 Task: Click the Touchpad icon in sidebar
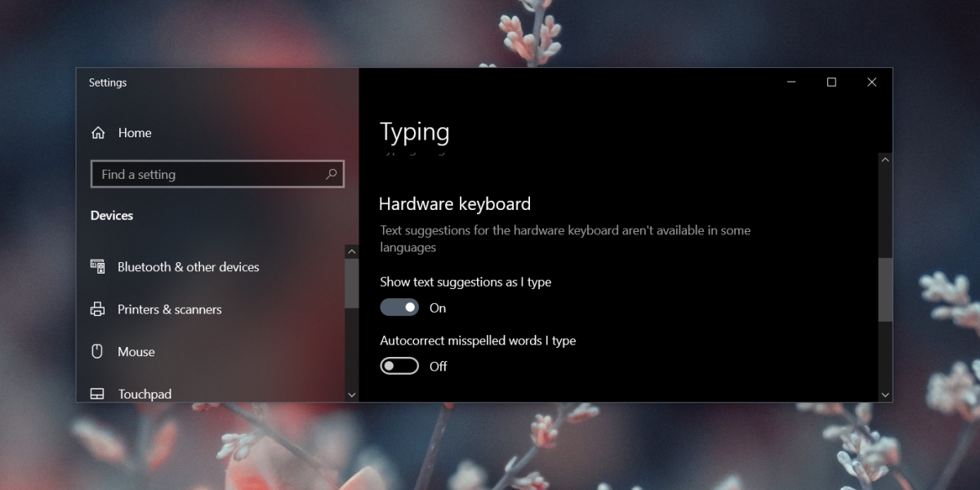coord(97,394)
